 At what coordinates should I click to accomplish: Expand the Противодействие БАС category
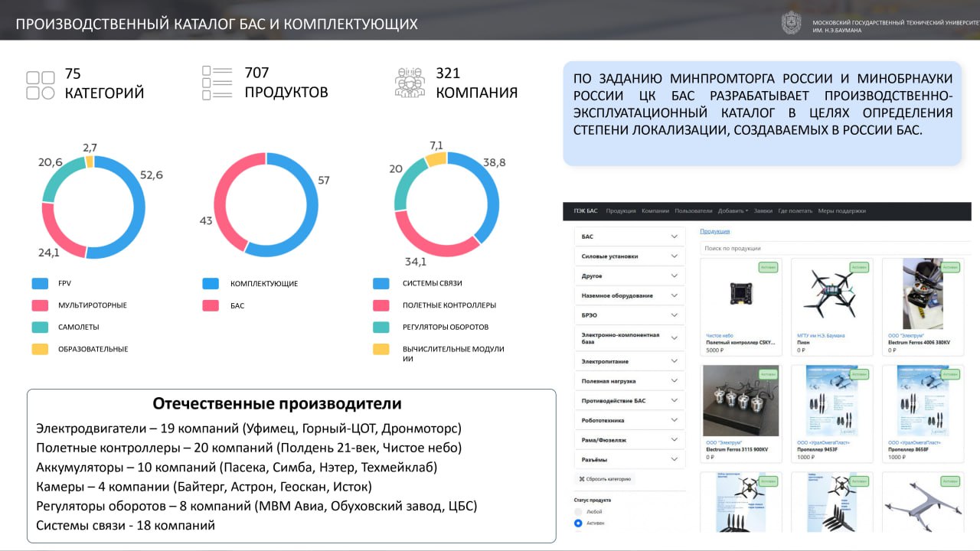click(x=629, y=400)
